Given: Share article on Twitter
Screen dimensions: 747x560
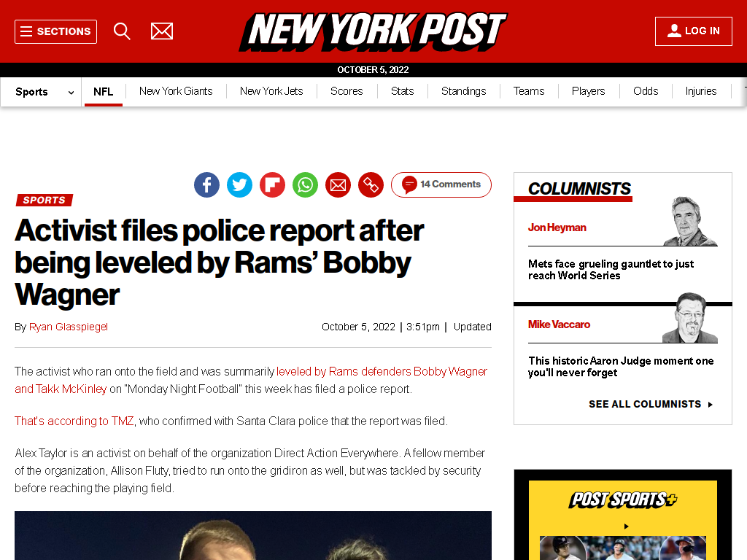Looking at the screenshot, I should [x=239, y=184].
